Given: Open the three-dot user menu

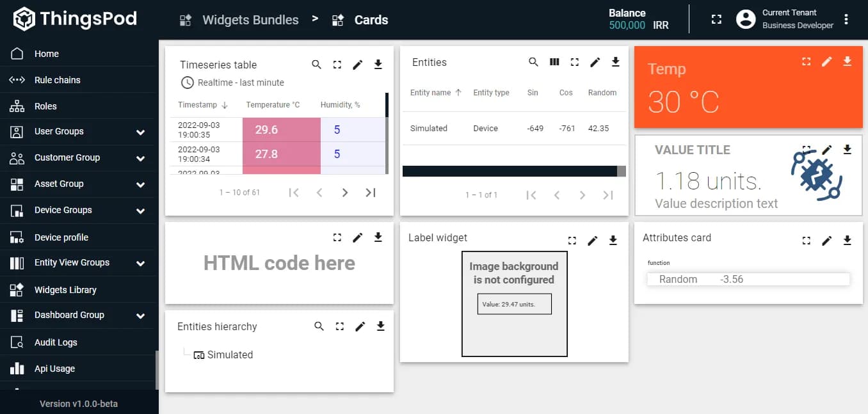Looking at the screenshot, I should [x=846, y=20].
